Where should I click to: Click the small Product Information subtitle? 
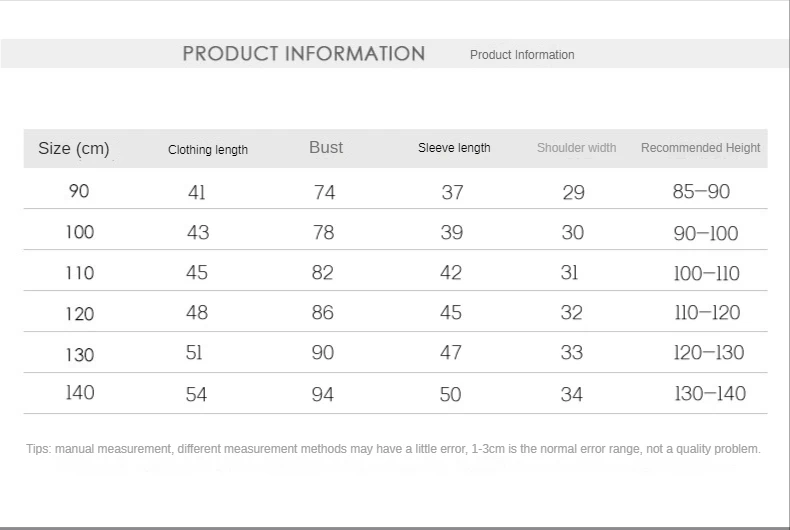(x=522, y=55)
